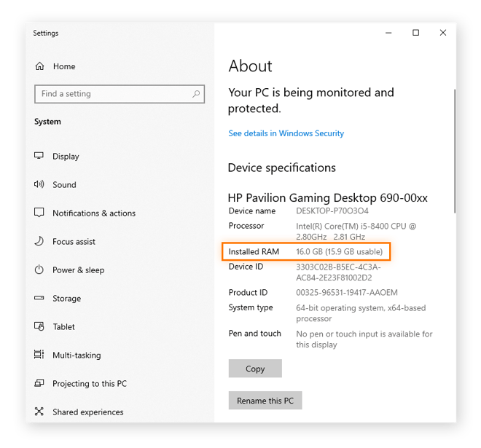Minimize the Settings window
Image resolution: width=481 pixels, height=448 pixels.
[x=388, y=33]
